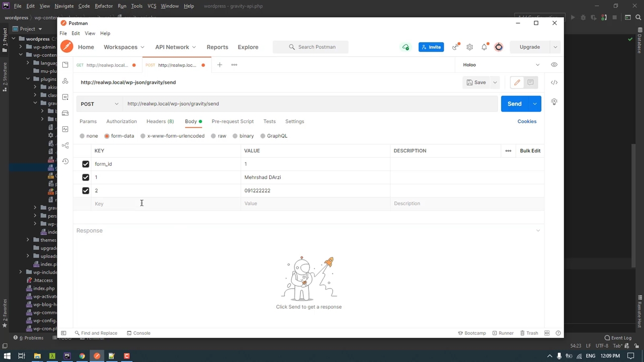Switch to the Headers tab
The image size is (644, 362).
[159, 121]
